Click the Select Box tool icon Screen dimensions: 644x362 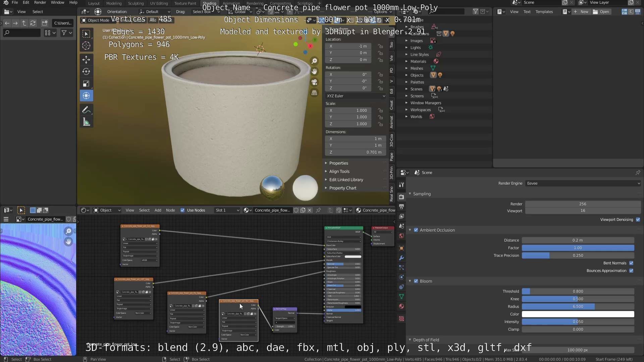pos(86,34)
